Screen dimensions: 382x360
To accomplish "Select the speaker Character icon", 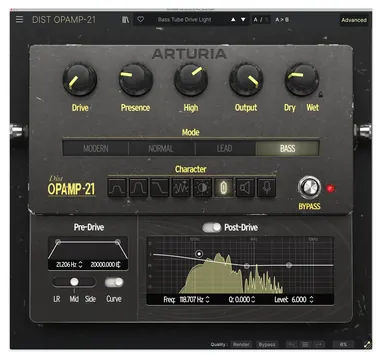I will (245, 188).
